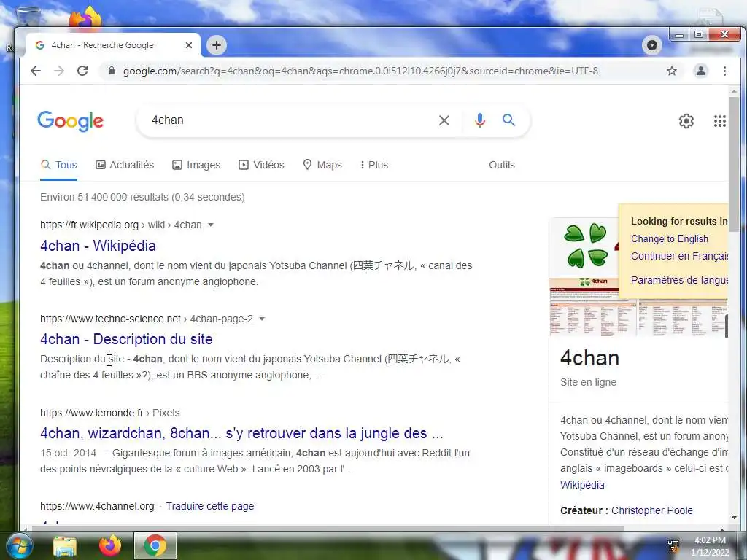747x560 pixels.
Task: Click the 4chan heading in the knowledge panel
Action: 589,358
